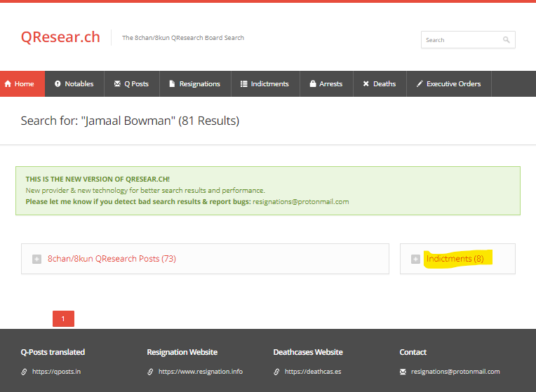Click the link icon beside https://qposts.in
The width and height of the screenshot is (536, 392).
pyautogui.click(x=24, y=372)
